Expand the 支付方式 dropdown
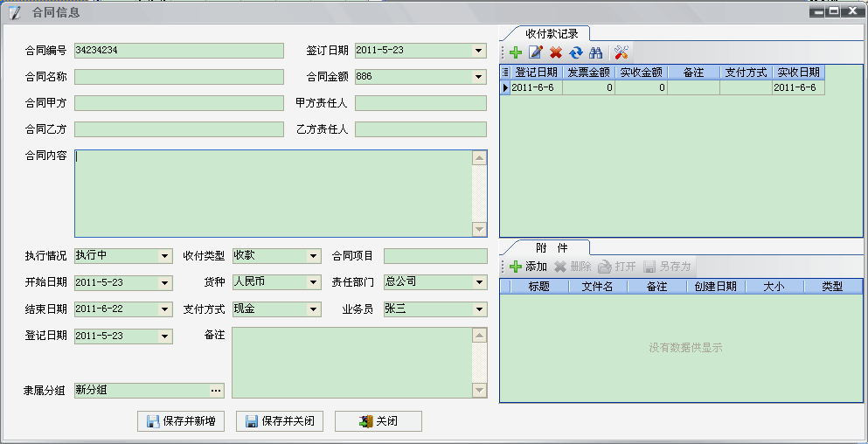This screenshot has width=868, height=444. point(314,309)
